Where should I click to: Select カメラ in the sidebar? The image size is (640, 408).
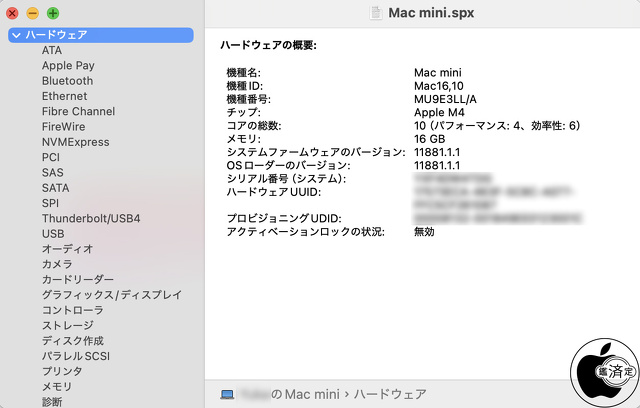pyautogui.click(x=57, y=264)
